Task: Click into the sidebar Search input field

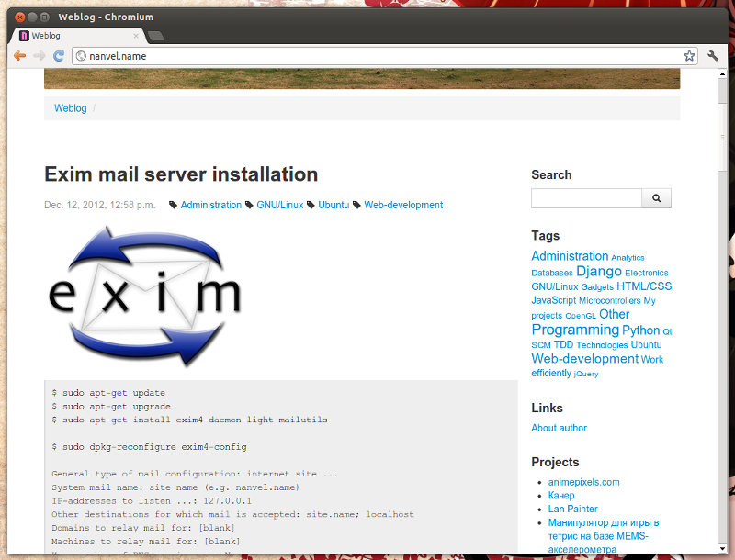Action: coord(586,198)
